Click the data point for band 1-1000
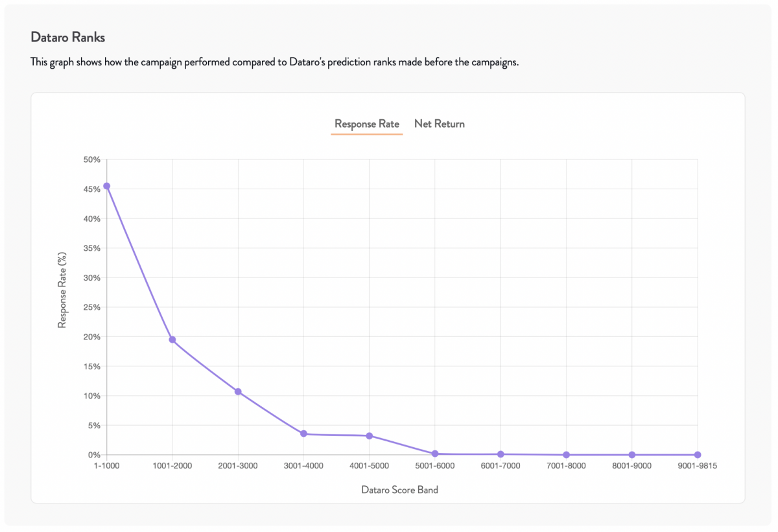The image size is (778, 532). [107, 186]
